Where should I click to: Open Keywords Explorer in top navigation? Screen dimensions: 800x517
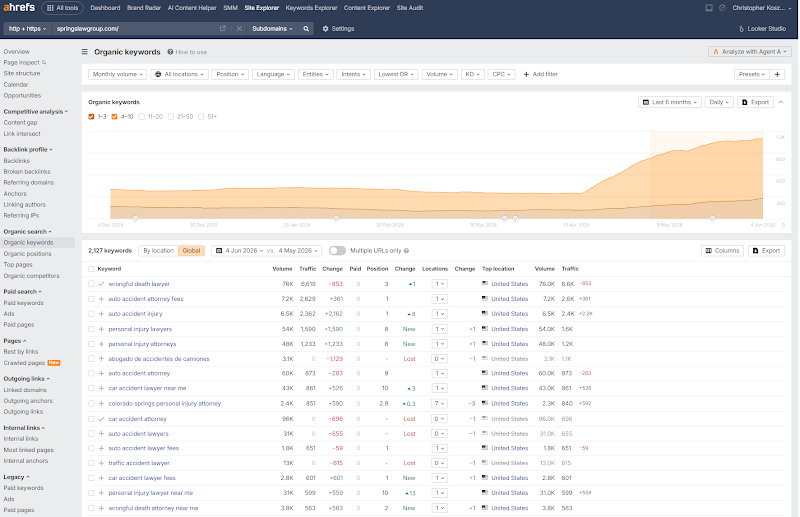point(311,8)
